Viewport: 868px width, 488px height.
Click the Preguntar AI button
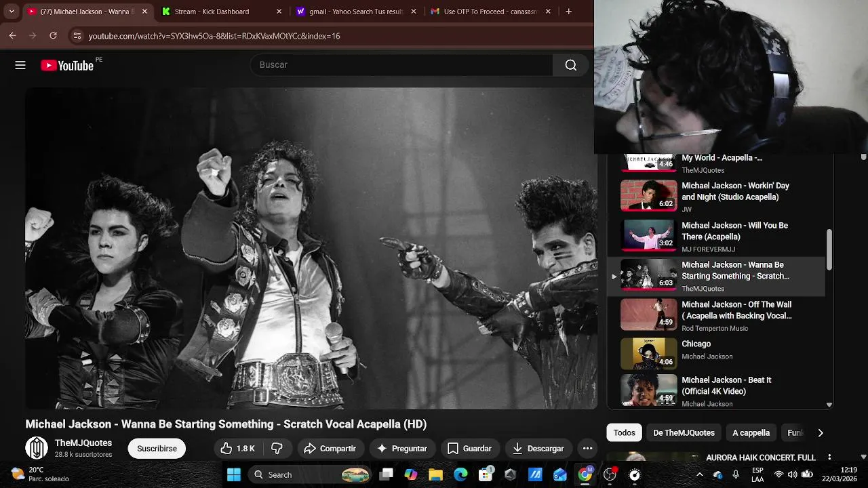(x=402, y=449)
